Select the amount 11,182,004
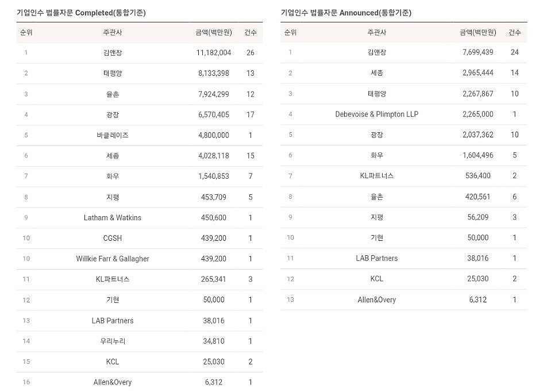 tap(214, 53)
